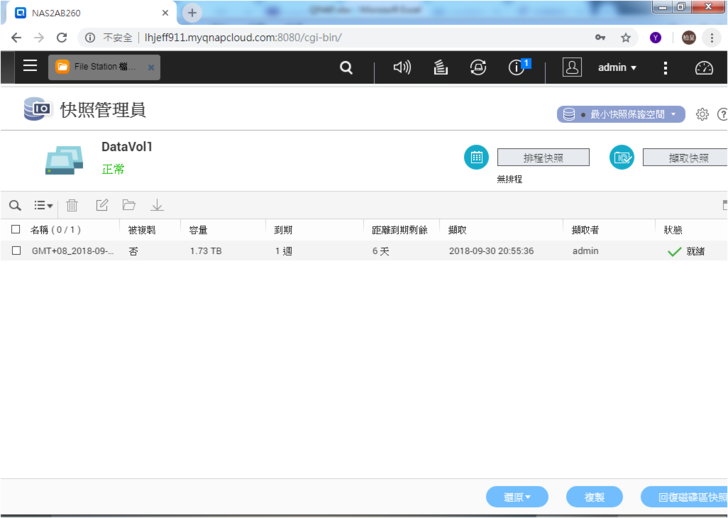Check the select-all checkbox in 名稱 header

15,230
